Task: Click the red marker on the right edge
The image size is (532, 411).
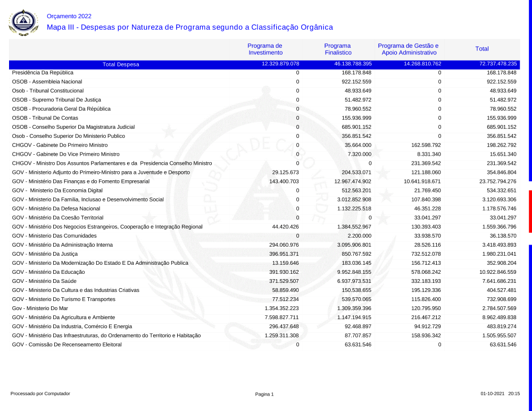Action: click(x=530, y=204)
